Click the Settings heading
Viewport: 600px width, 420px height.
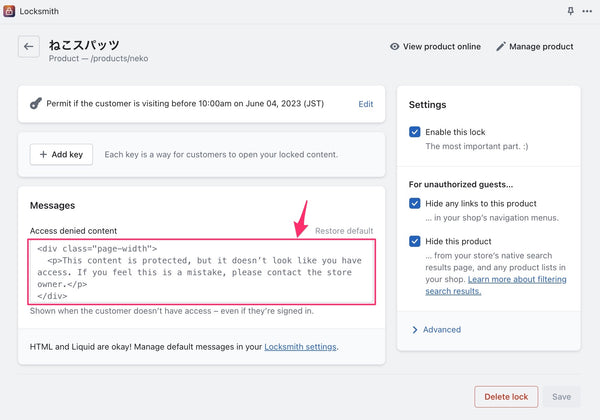tap(427, 105)
